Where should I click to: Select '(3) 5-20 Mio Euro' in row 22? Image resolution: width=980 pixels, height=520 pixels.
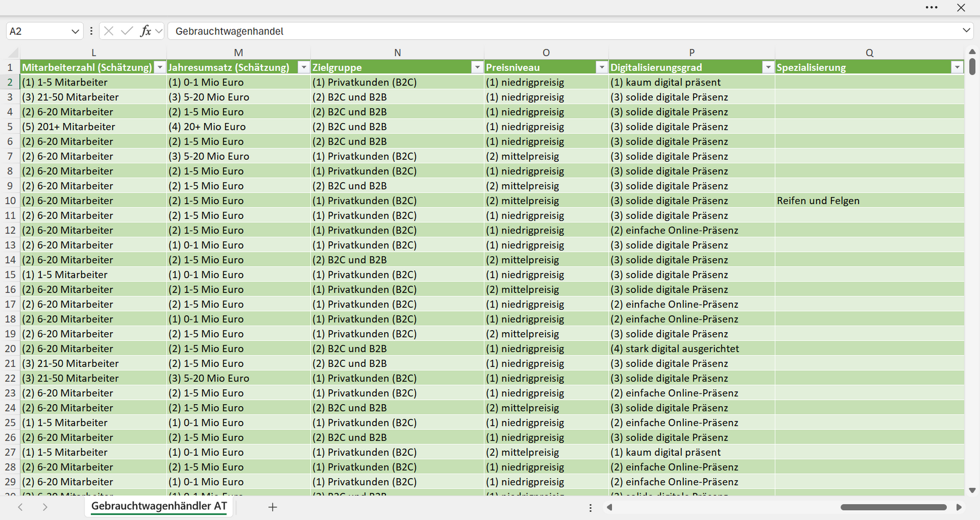point(238,378)
